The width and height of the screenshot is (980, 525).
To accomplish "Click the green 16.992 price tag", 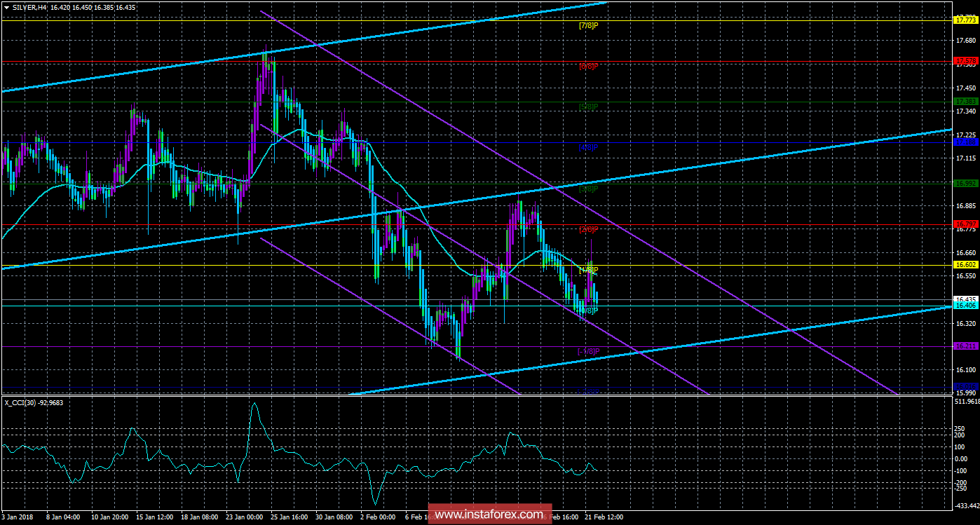I will 965,183.
